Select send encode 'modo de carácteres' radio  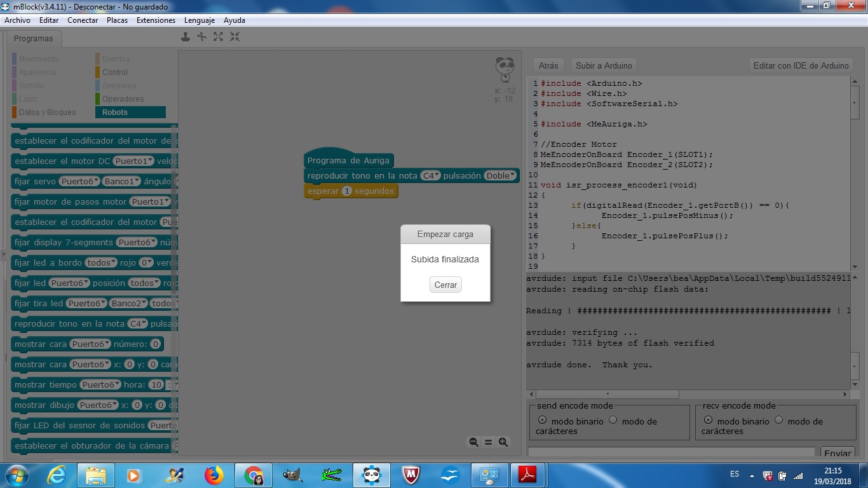pyautogui.click(x=613, y=420)
